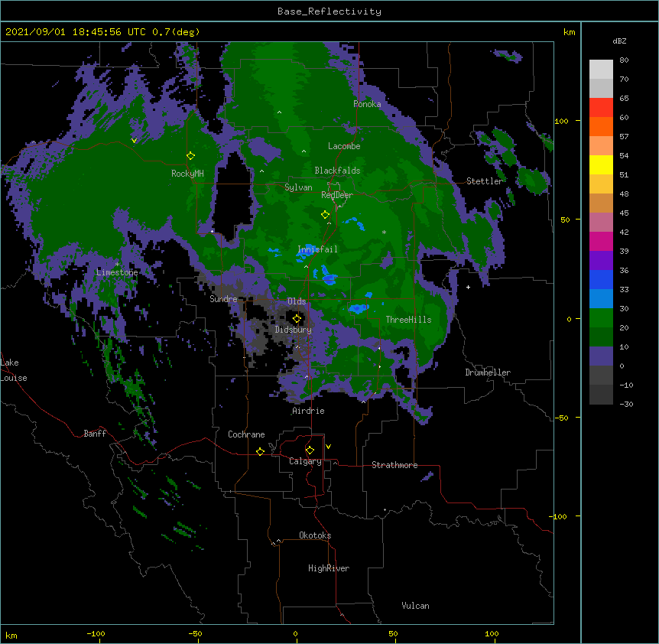Screen dimensions: 659x644
Task: Pick the orange 57-60 dBZ legend swatch
Action: point(601,126)
